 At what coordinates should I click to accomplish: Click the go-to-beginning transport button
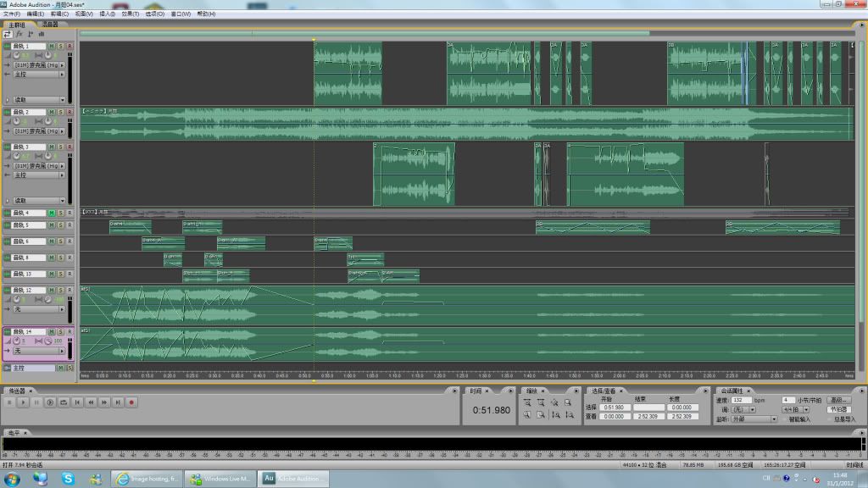pyautogui.click(x=77, y=402)
